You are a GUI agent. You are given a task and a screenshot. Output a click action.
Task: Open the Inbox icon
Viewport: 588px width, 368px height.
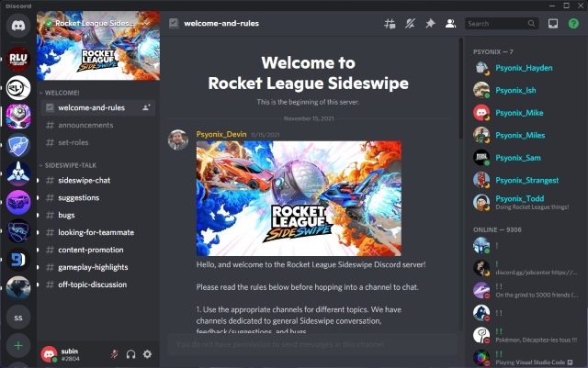point(553,24)
